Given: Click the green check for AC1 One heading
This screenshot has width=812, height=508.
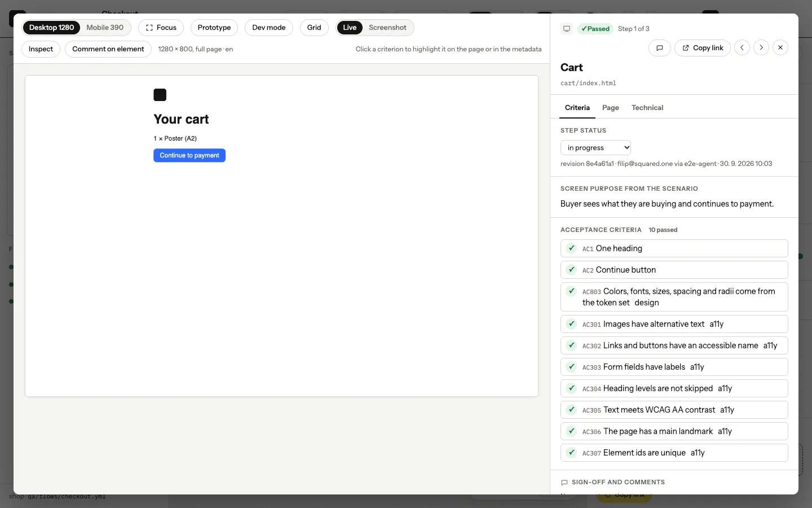Looking at the screenshot, I should (571, 248).
